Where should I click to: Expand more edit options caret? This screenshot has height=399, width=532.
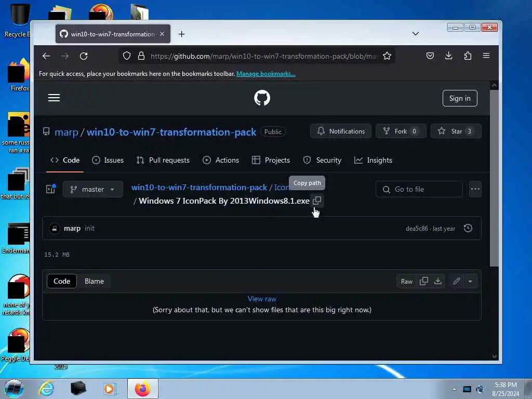coord(470,281)
